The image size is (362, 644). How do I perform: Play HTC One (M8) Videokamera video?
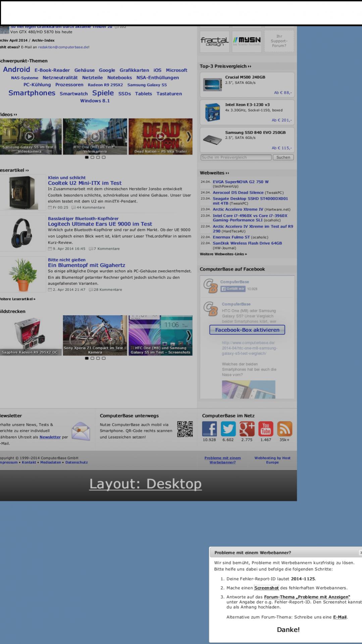tap(95, 136)
